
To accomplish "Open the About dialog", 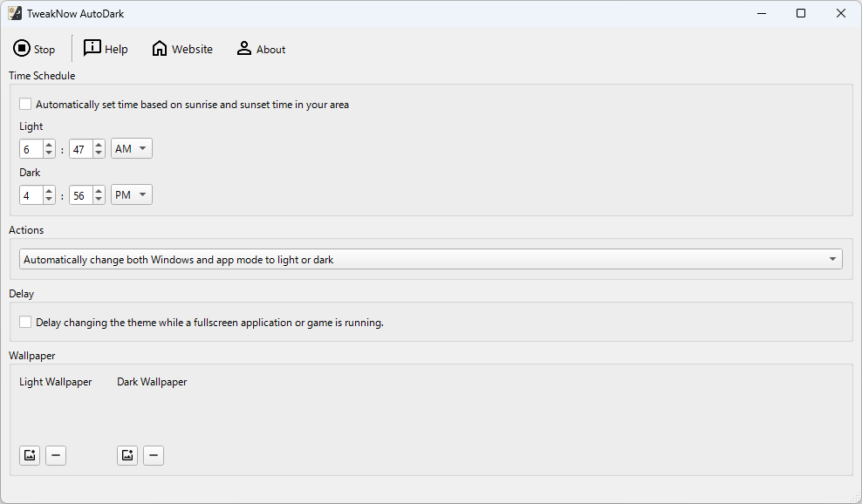I will pyautogui.click(x=261, y=49).
